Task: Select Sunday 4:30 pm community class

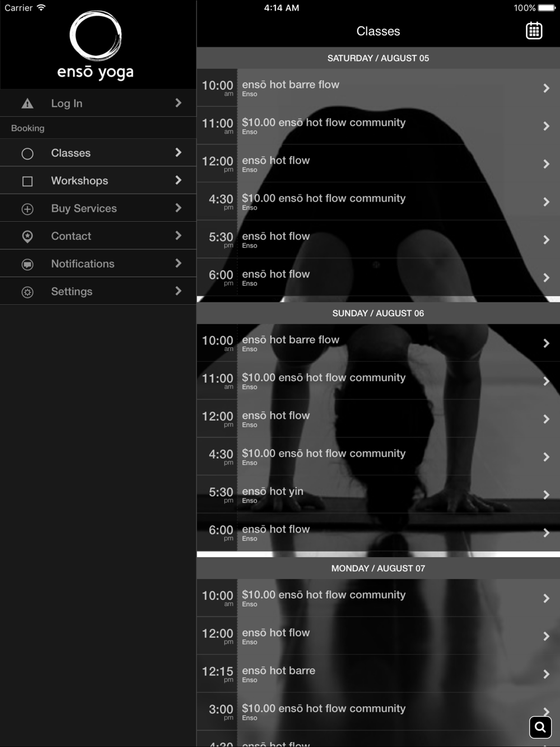Action: (378, 456)
